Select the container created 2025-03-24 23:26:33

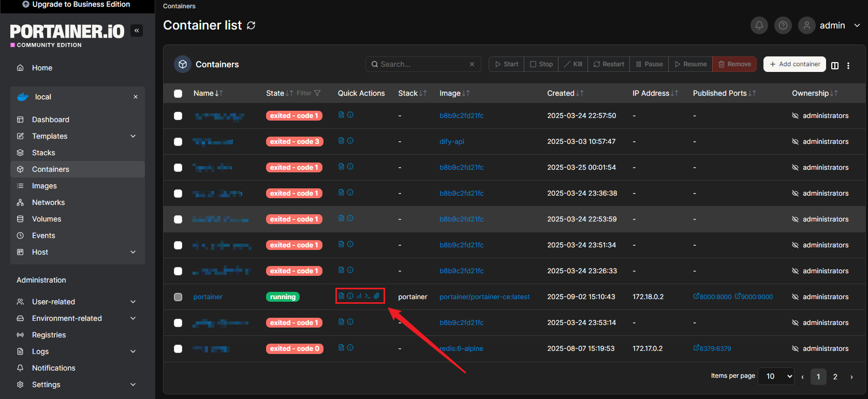[178, 271]
